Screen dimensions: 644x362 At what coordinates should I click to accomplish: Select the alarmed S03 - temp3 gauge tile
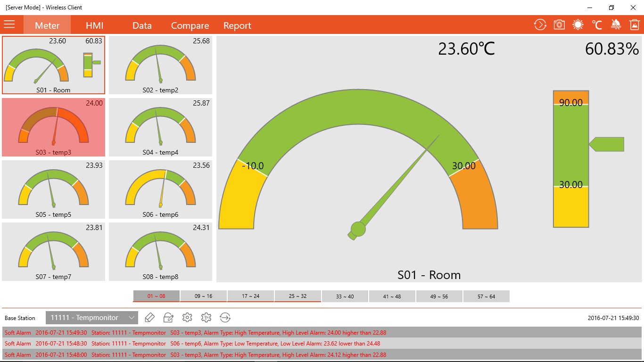pyautogui.click(x=53, y=127)
